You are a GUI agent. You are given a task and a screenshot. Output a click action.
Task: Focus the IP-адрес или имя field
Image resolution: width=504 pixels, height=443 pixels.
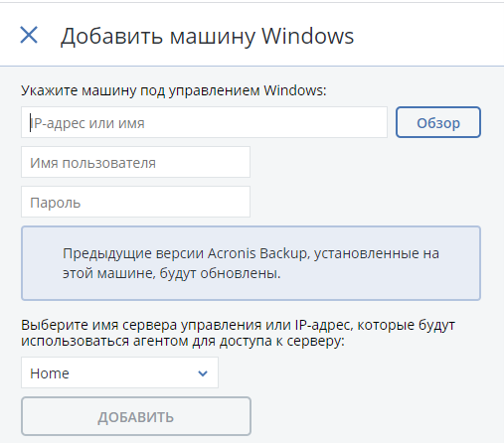pyautogui.click(x=204, y=122)
